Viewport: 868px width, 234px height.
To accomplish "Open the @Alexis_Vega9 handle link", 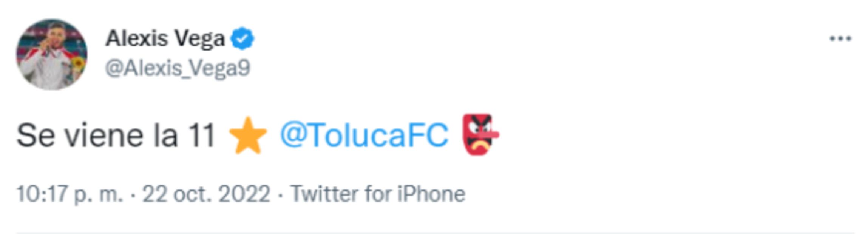I will pyautogui.click(x=178, y=68).
